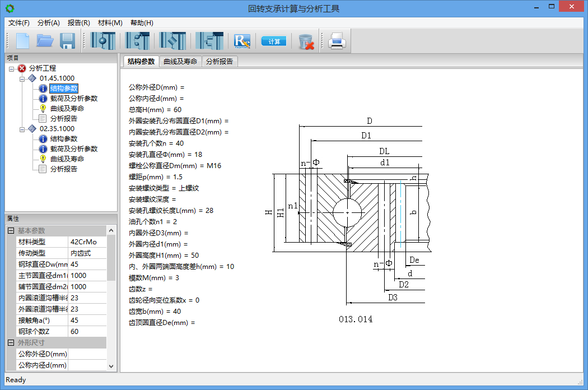Viewport: 588px width, 390px height.
Task: Edit the 辅节圆直径dm2 value field
Action: point(87,287)
